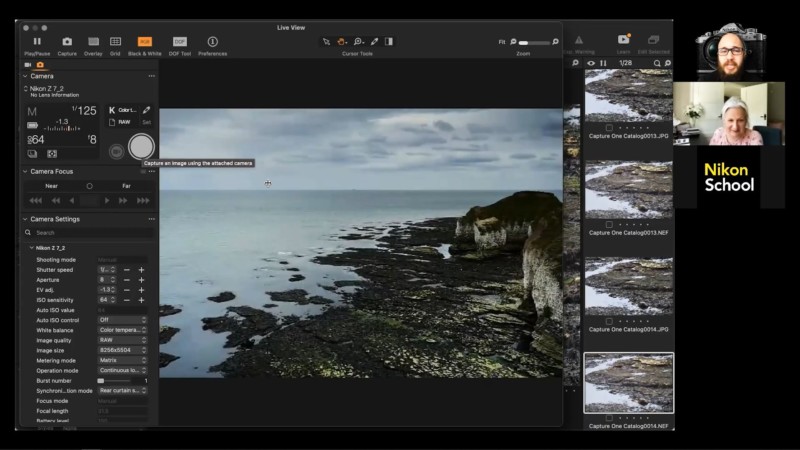Open the Auto ISO control dropdown

tap(122, 320)
